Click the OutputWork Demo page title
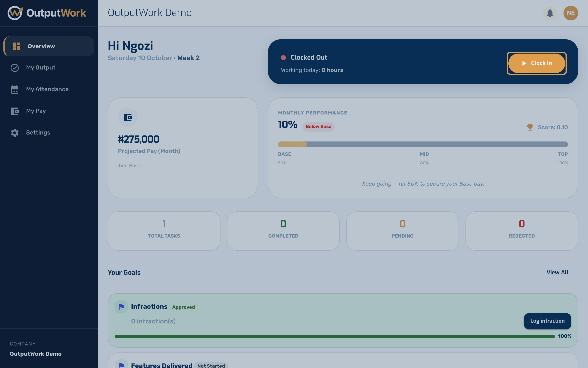 [x=150, y=13]
